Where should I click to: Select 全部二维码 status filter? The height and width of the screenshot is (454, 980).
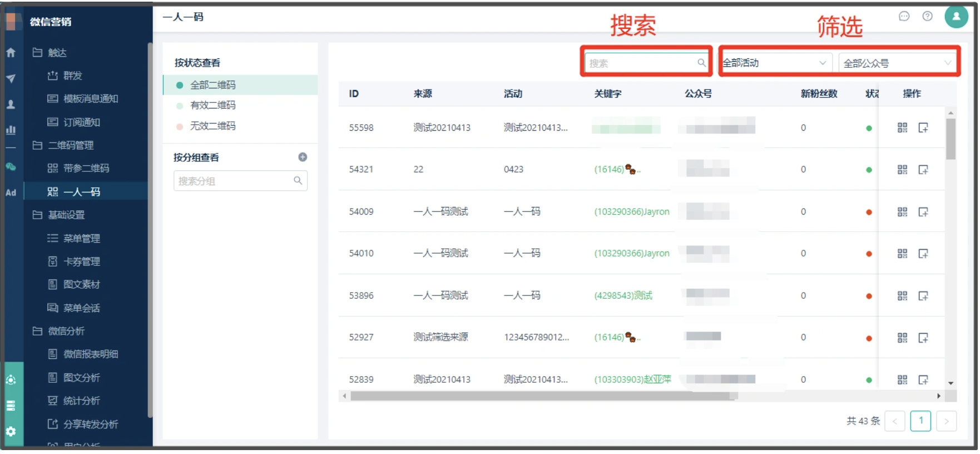pyautogui.click(x=240, y=85)
